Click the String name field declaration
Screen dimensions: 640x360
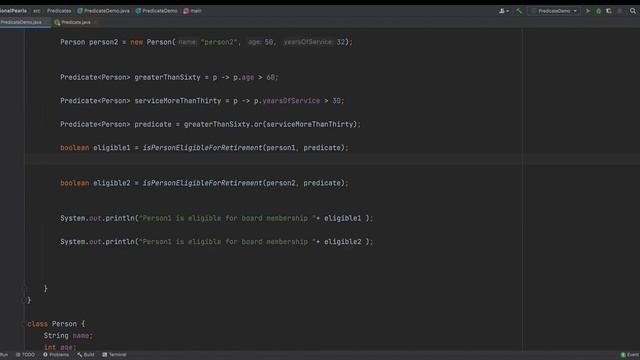point(68,336)
